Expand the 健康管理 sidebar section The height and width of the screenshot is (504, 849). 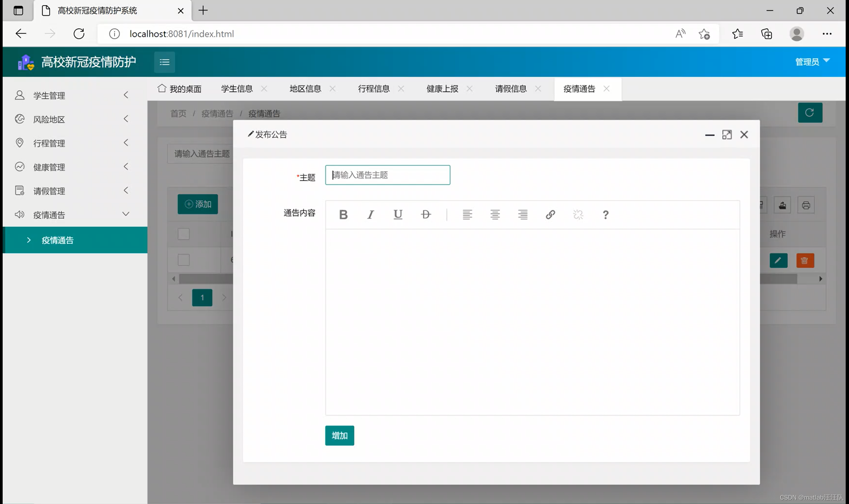pyautogui.click(x=49, y=167)
